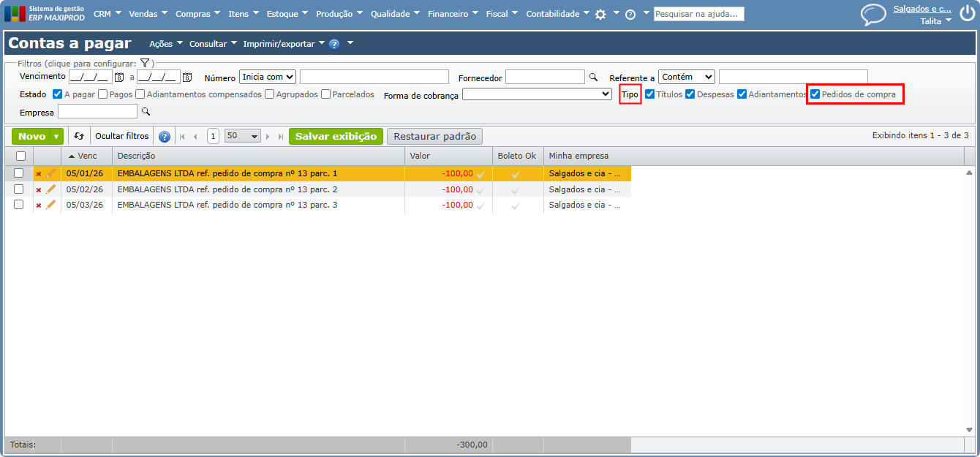Open the Contabilidade menu
Screen dimensions: 980x457
coord(557,14)
